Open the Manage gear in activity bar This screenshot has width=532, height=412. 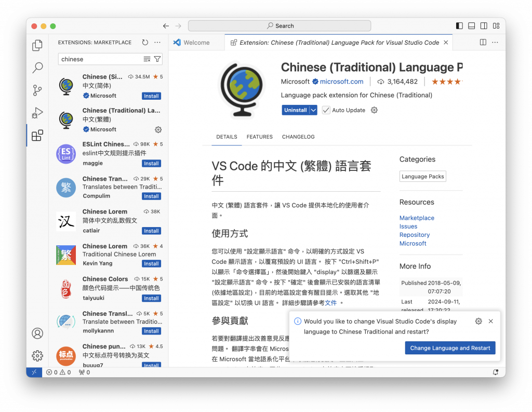(37, 356)
